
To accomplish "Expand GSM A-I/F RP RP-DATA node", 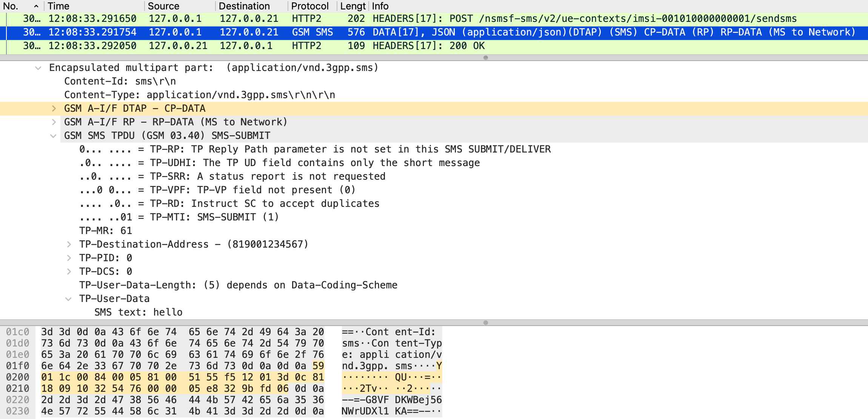I will pyautogui.click(x=54, y=122).
